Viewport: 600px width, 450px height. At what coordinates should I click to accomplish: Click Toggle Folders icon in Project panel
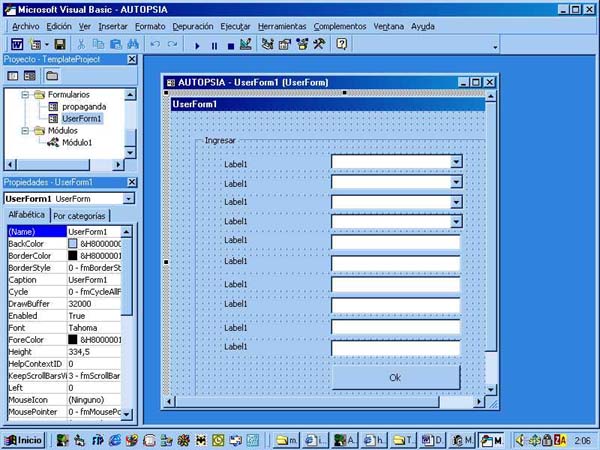pyautogui.click(x=52, y=76)
